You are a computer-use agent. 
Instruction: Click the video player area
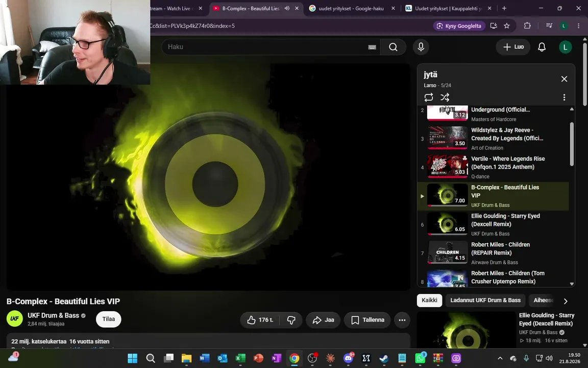point(208,176)
